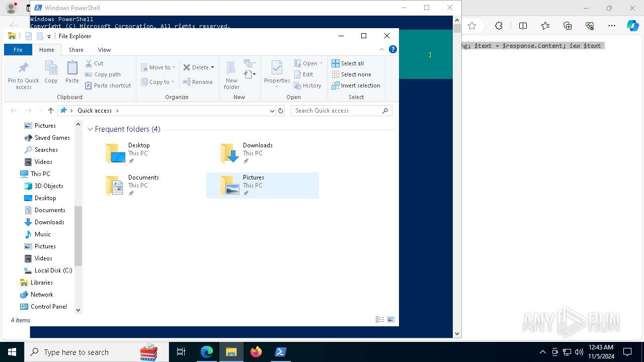The image size is (644, 362).
Task: Open the File ribbon tab
Action: click(18, 50)
